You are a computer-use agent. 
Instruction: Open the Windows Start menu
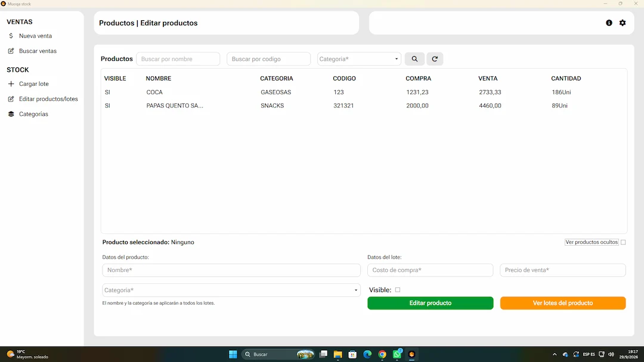tap(233, 354)
